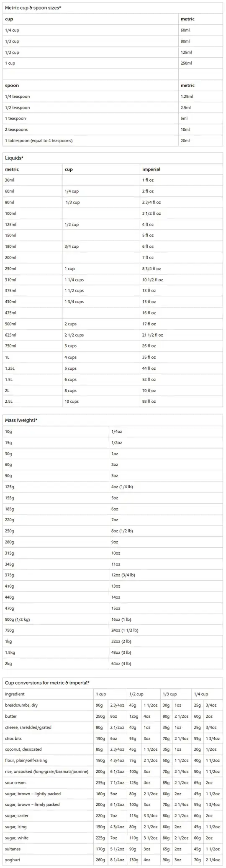Screen dimensions: 226x868
Task: Select the 'imperial' column header in Liquids
Action: [x=151, y=169]
